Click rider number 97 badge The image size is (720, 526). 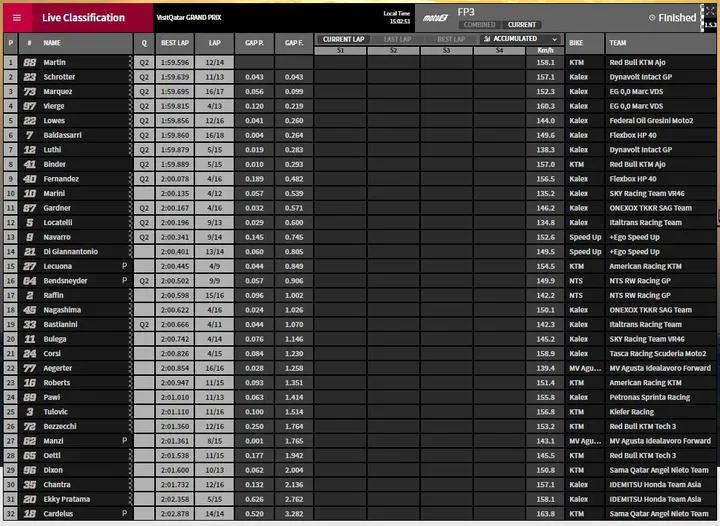[30, 106]
